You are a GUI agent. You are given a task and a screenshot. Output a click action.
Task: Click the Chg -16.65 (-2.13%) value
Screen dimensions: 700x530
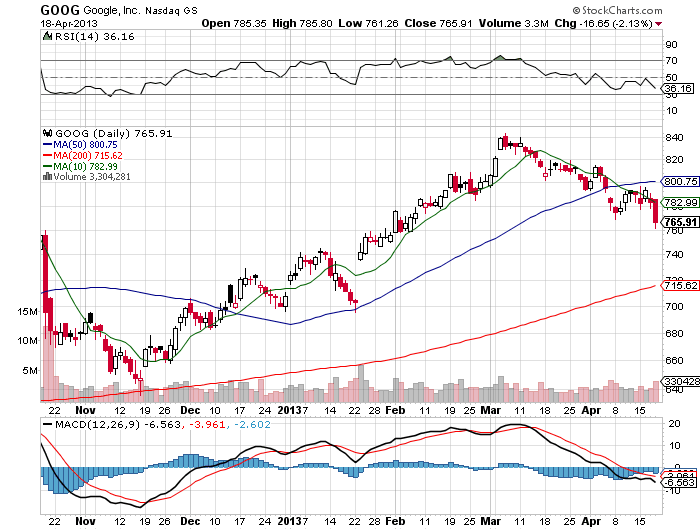(x=604, y=24)
